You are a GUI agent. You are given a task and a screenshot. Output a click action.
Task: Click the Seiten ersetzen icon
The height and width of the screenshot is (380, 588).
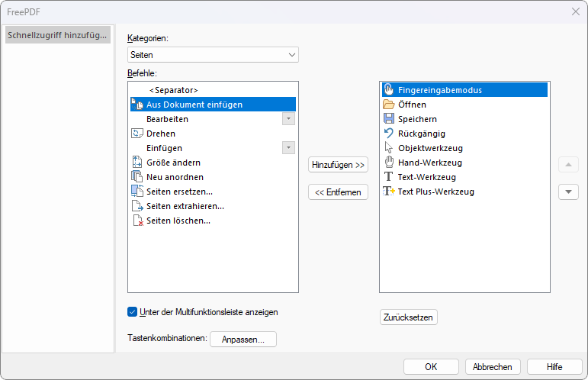coord(137,191)
